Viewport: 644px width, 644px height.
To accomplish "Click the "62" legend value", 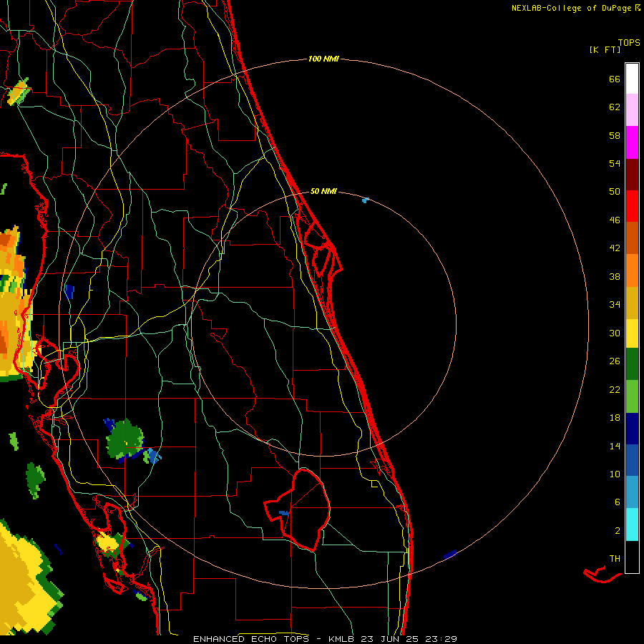I will point(615,107).
